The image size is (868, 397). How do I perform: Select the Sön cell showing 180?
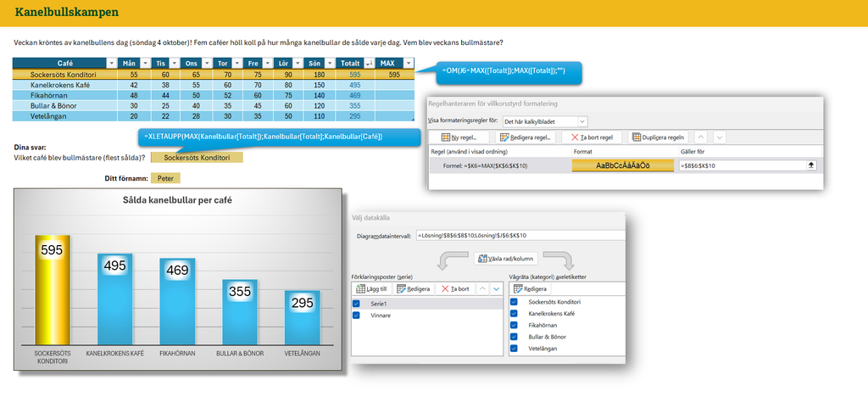coord(320,74)
